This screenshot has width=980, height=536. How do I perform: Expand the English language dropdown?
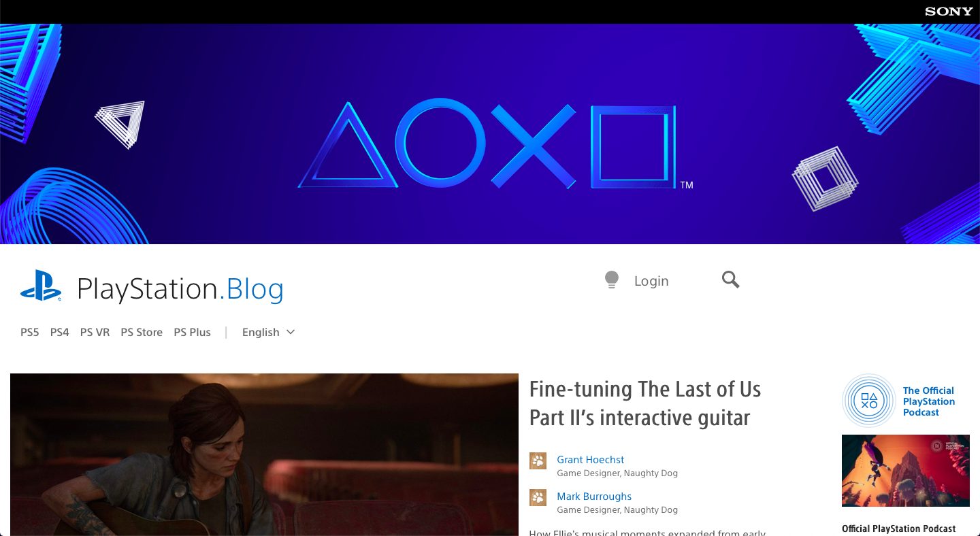[268, 332]
